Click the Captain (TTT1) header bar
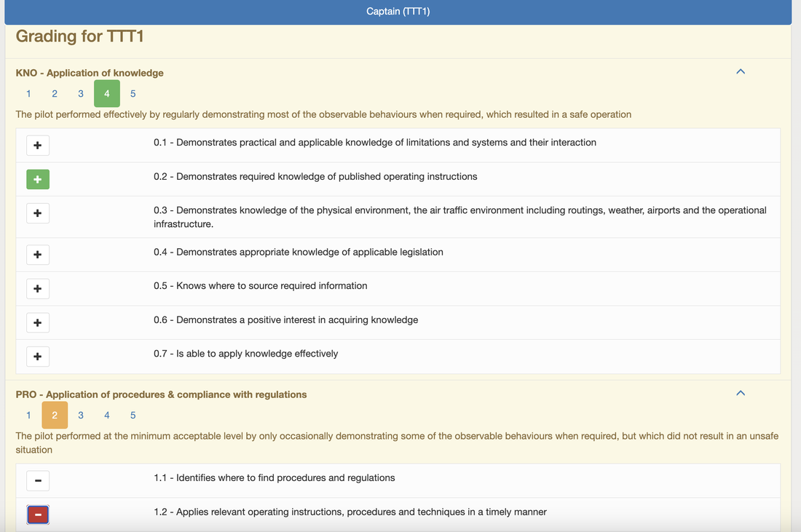Image resolution: width=801 pixels, height=532 pixels. pyautogui.click(x=398, y=12)
